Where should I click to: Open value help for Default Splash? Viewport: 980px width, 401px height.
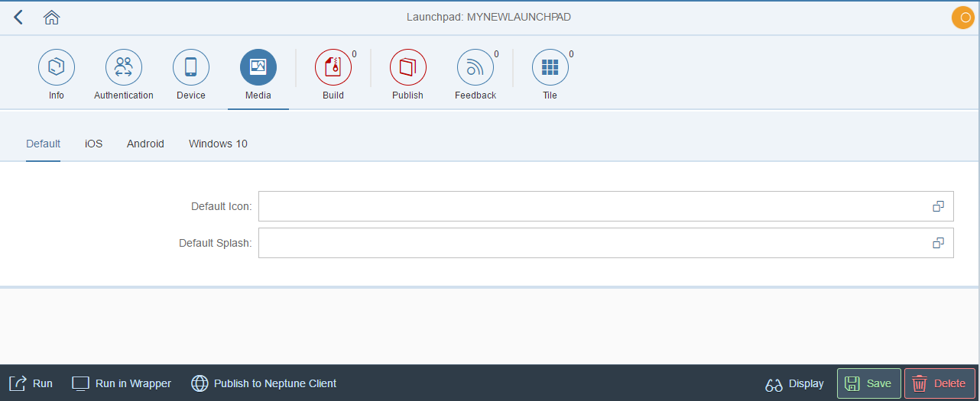click(x=938, y=243)
